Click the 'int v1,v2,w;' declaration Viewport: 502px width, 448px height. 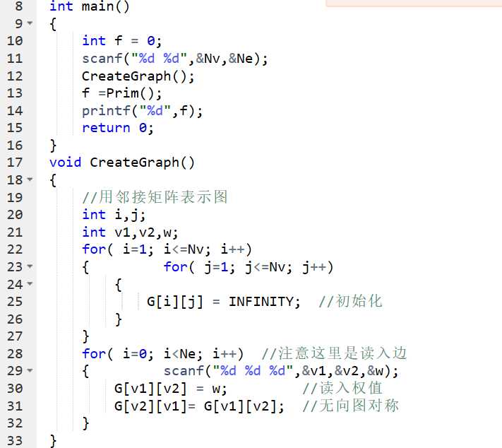(130, 232)
